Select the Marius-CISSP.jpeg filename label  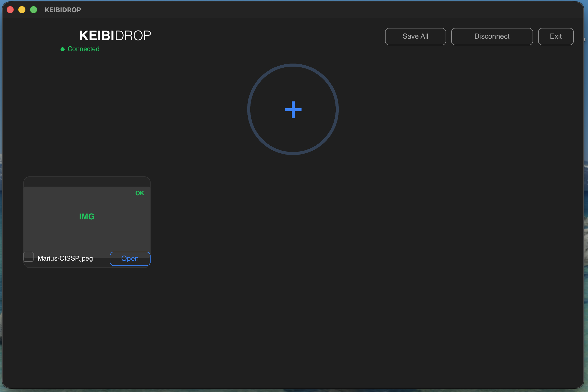pyautogui.click(x=65, y=259)
